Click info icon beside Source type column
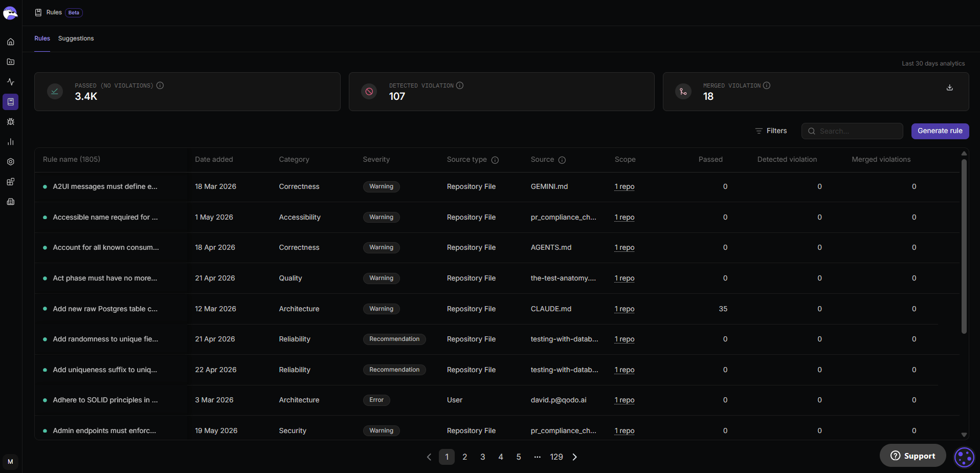 tap(495, 160)
